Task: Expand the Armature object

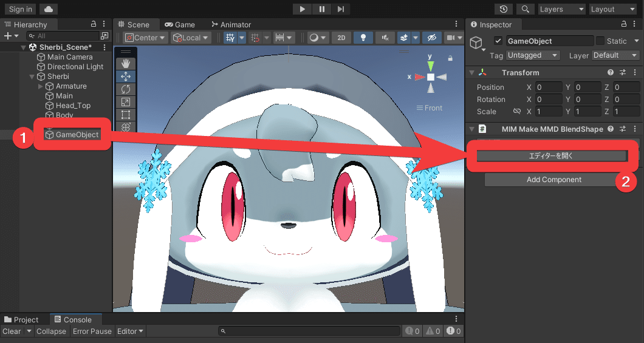Action: (40, 86)
